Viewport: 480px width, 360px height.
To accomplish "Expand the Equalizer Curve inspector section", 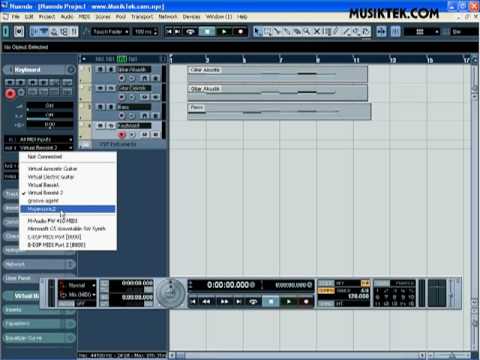I will 39,338.
